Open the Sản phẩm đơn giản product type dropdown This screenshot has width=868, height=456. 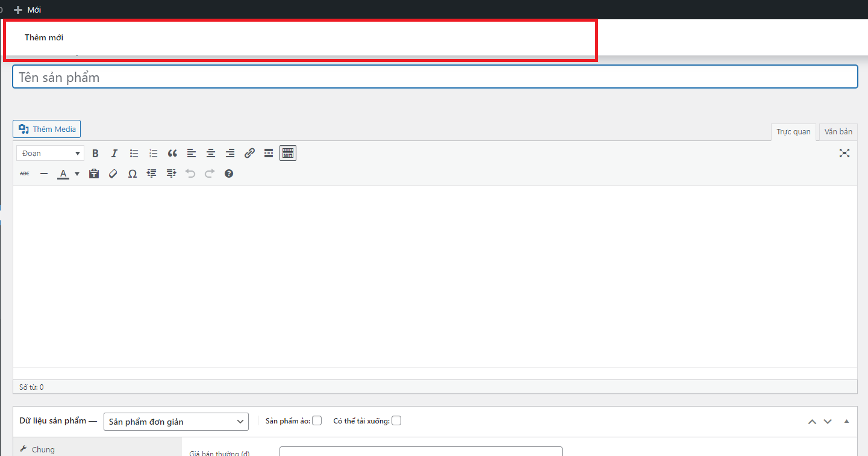[176, 422]
